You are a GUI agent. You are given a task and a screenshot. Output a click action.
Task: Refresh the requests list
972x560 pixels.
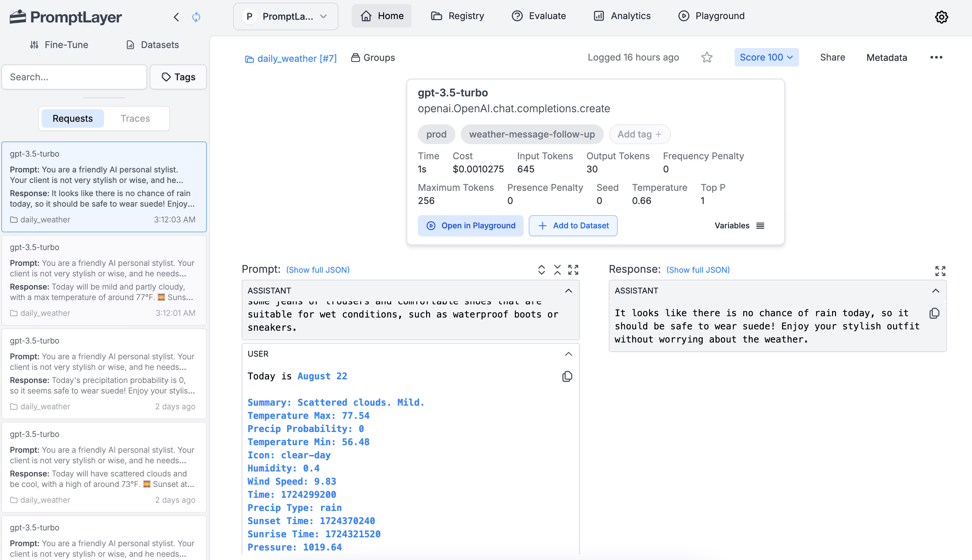tap(196, 17)
